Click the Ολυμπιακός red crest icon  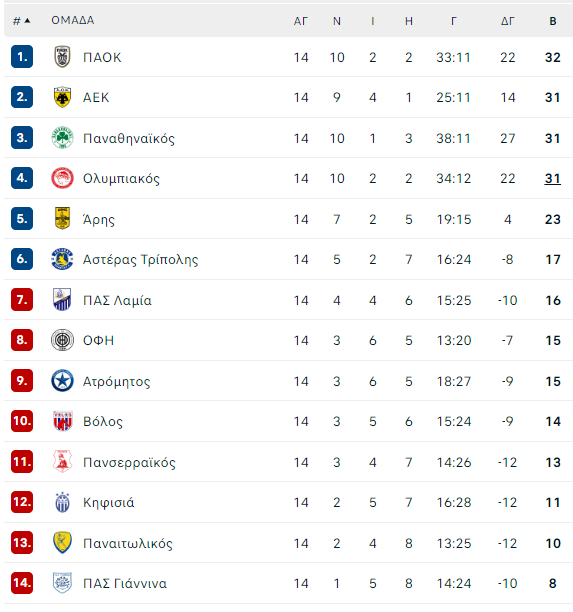click(x=62, y=178)
